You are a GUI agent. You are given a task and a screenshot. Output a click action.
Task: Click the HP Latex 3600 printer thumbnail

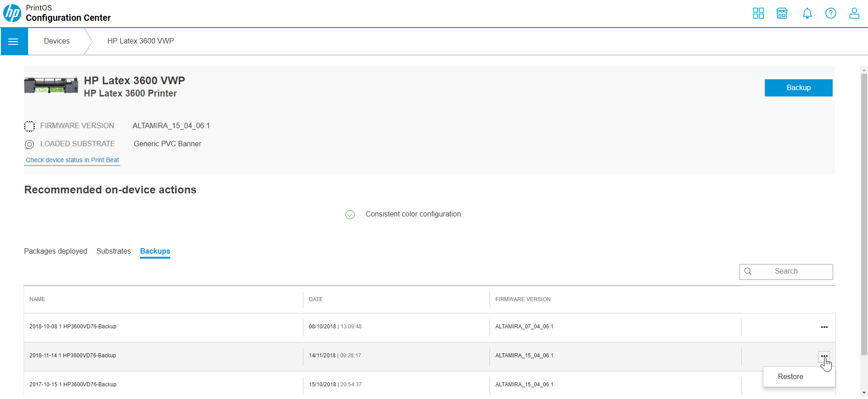[x=51, y=85]
